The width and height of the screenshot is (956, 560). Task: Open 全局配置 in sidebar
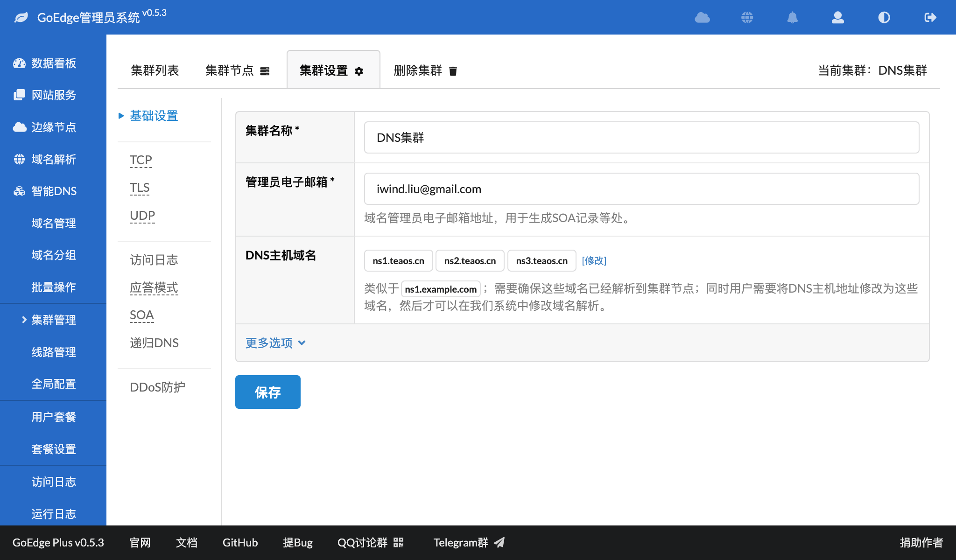point(53,384)
